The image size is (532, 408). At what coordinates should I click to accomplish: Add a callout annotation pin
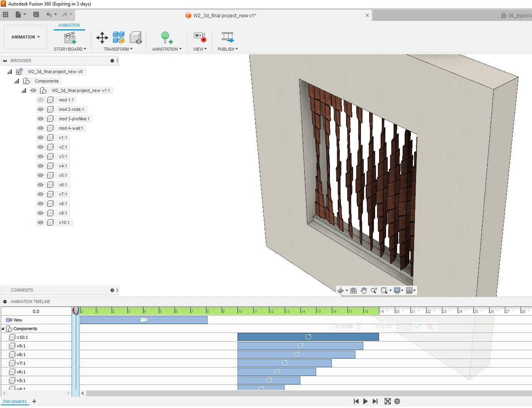point(167,38)
